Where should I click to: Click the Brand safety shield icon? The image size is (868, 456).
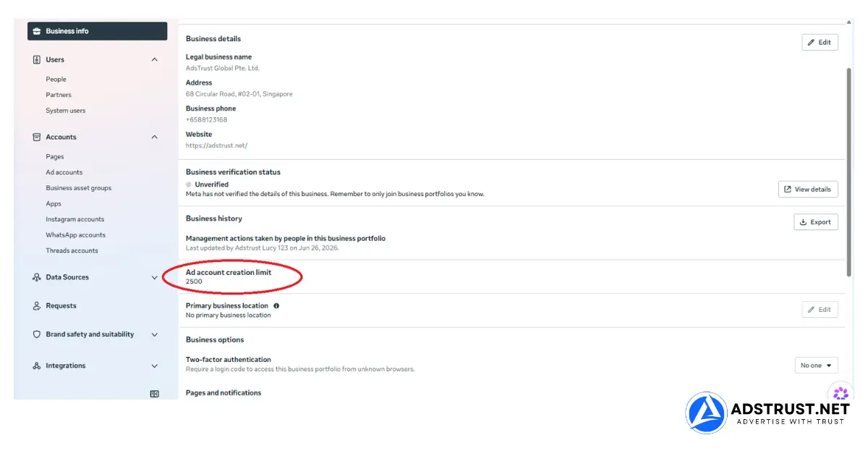(37, 334)
